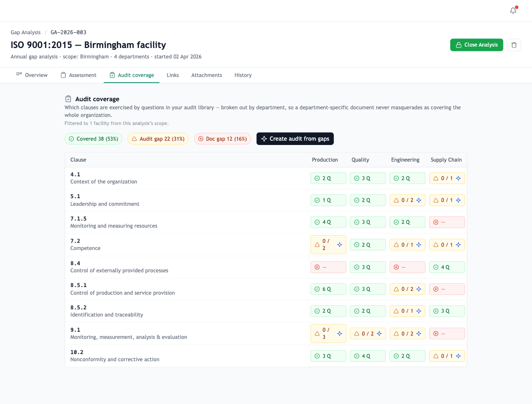Click the delete trash icon
This screenshot has width=532, height=404.
[x=513, y=45]
